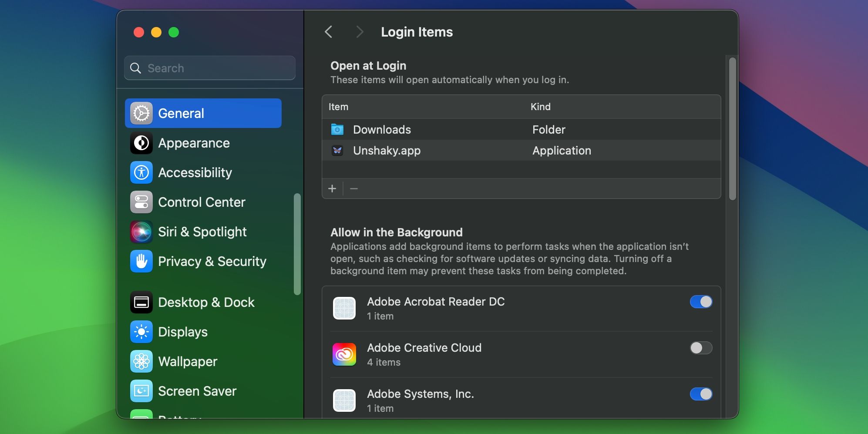This screenshot has width=868, height=434.
Task: Disable Adobe Acrobat Reader DC background item
Action: (x=701, y=302)
